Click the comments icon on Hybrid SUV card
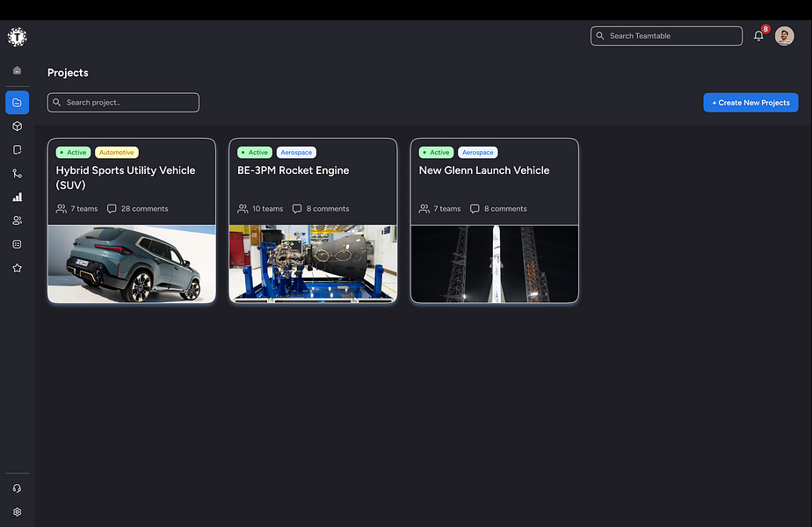 [112, 209]
